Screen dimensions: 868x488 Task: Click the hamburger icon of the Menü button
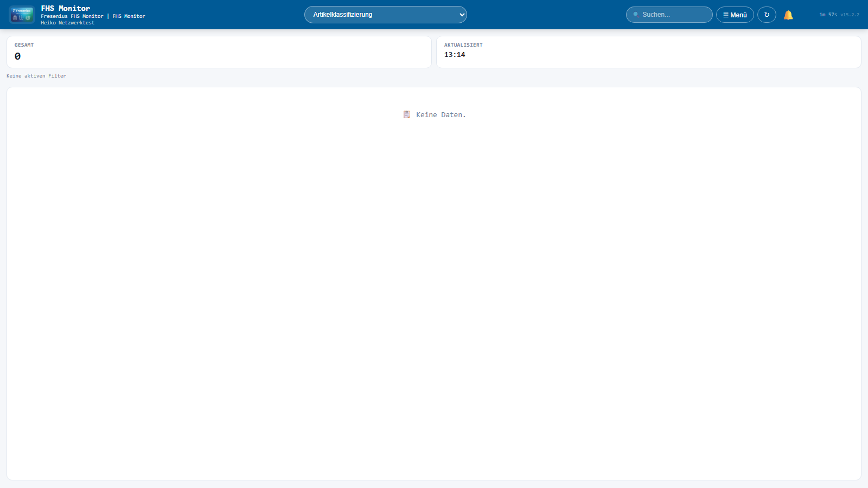(725, 15)
